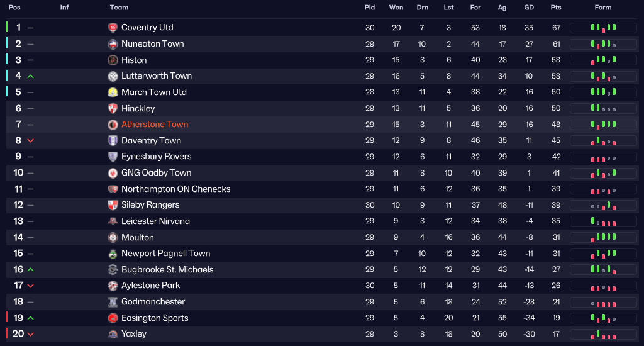644x346 pixels.
Task: Sort the table by GD column
Action: (529, 8)
